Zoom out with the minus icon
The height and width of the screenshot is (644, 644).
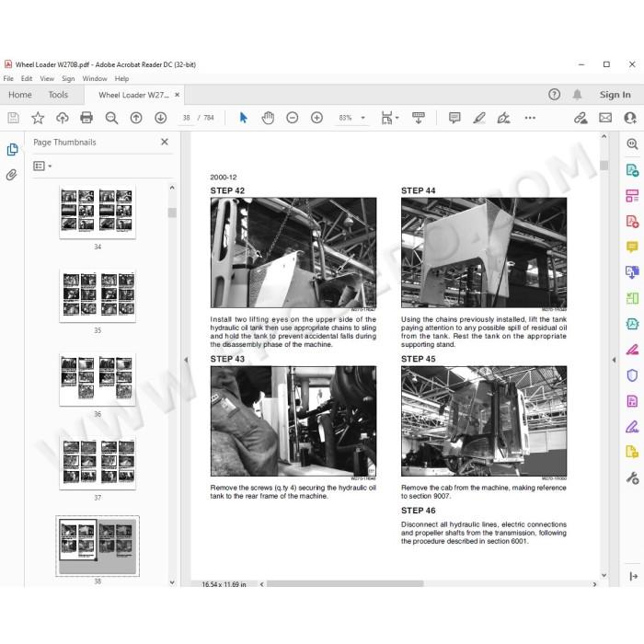292,118
